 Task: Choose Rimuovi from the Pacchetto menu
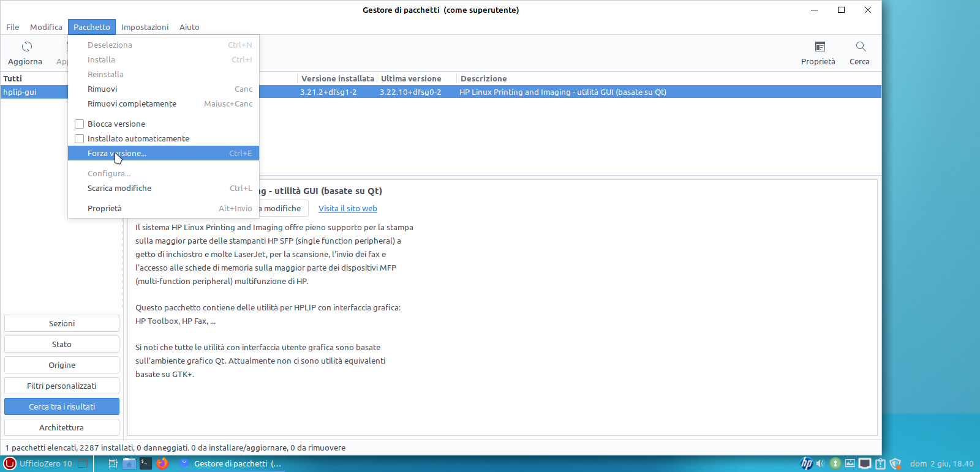164,89
